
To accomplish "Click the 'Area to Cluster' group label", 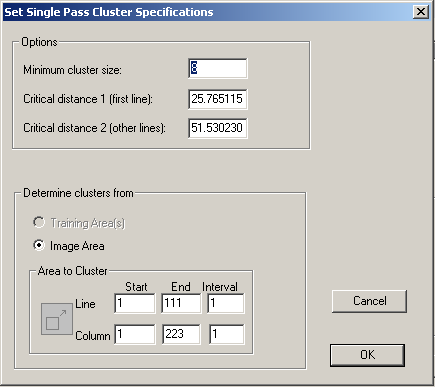I will point(73,271).
